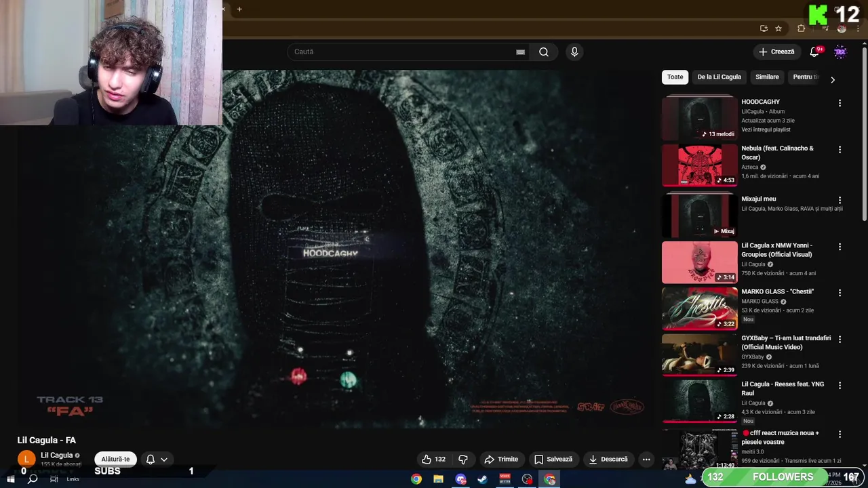Click the Trimite share button

501,460
